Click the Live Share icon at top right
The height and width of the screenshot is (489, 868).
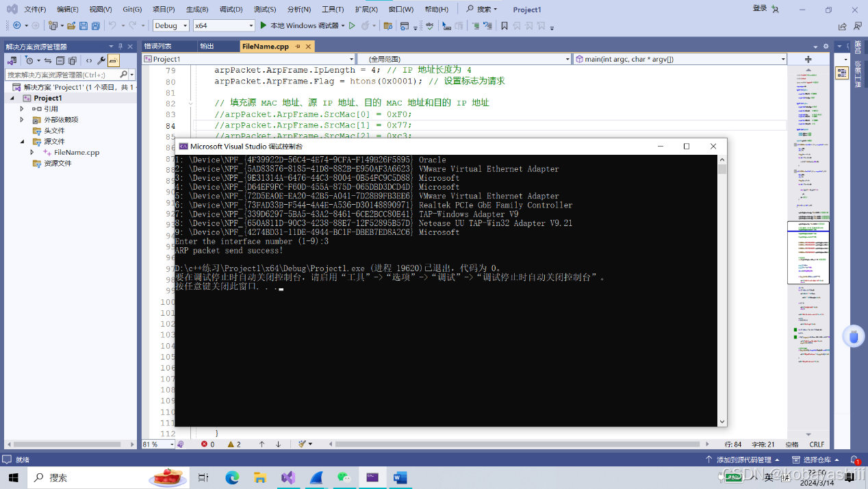tap(843, 26)
